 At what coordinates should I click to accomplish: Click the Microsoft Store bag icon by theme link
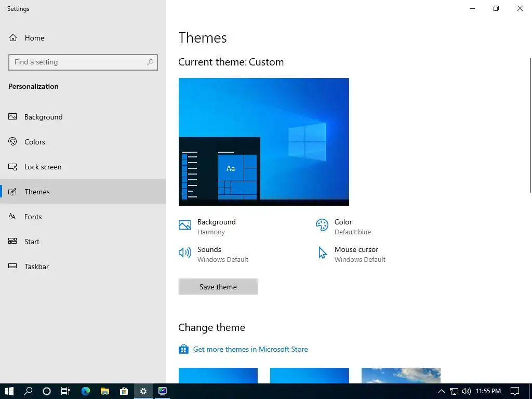pos(183,349)
